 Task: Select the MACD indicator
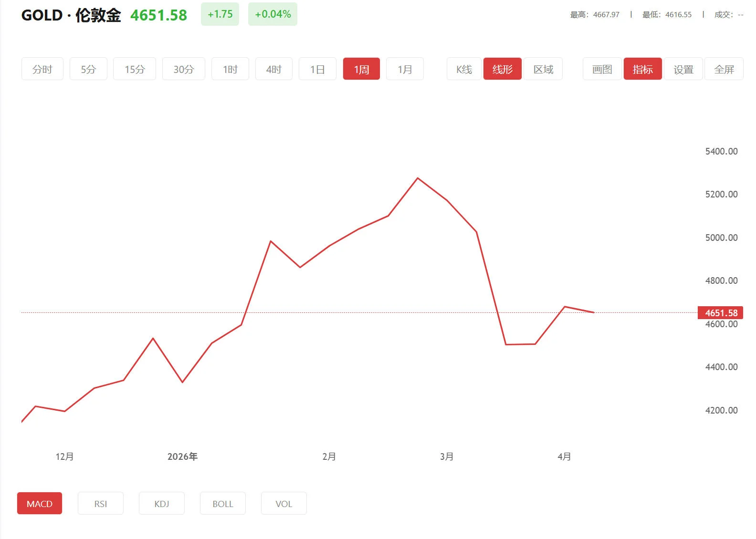pos(40,503)
